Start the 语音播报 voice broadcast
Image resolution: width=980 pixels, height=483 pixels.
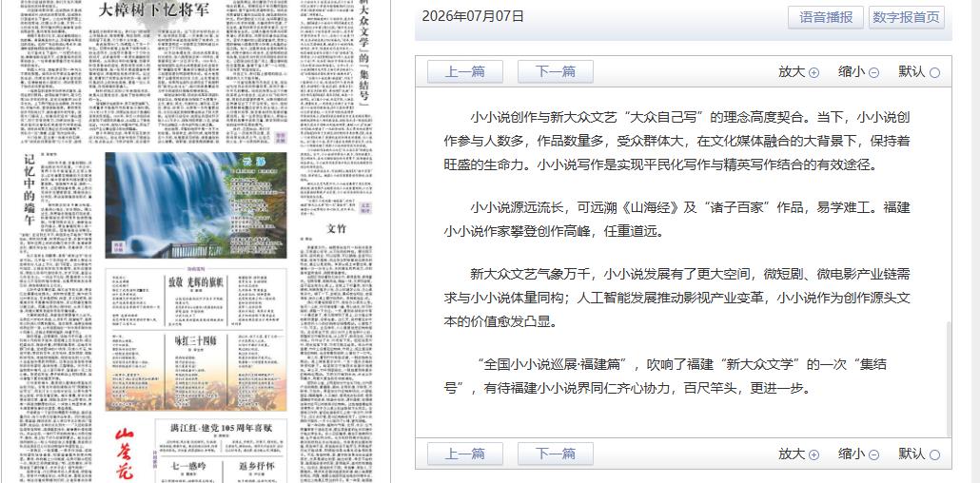[x=826, y=17]
